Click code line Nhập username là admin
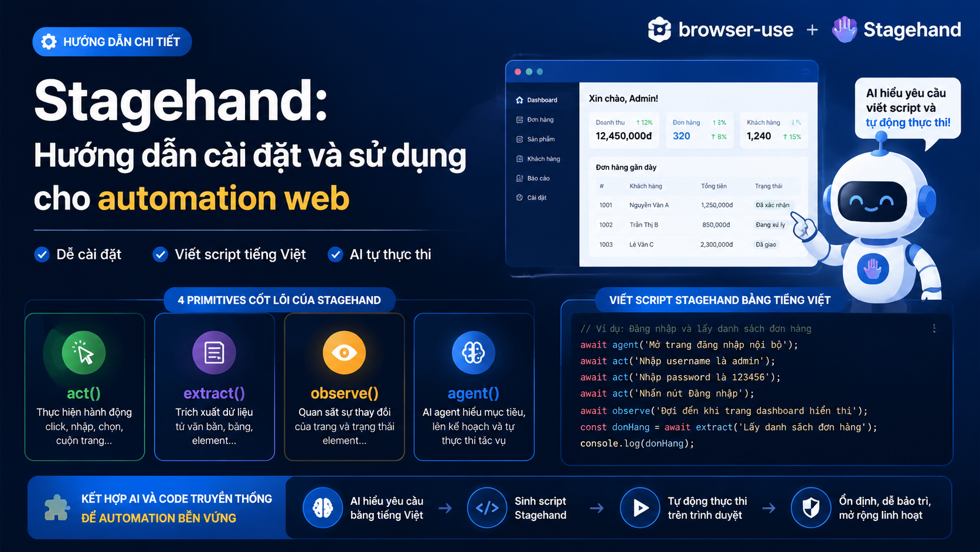Viewport: 980px width, 552px height. 678,361
